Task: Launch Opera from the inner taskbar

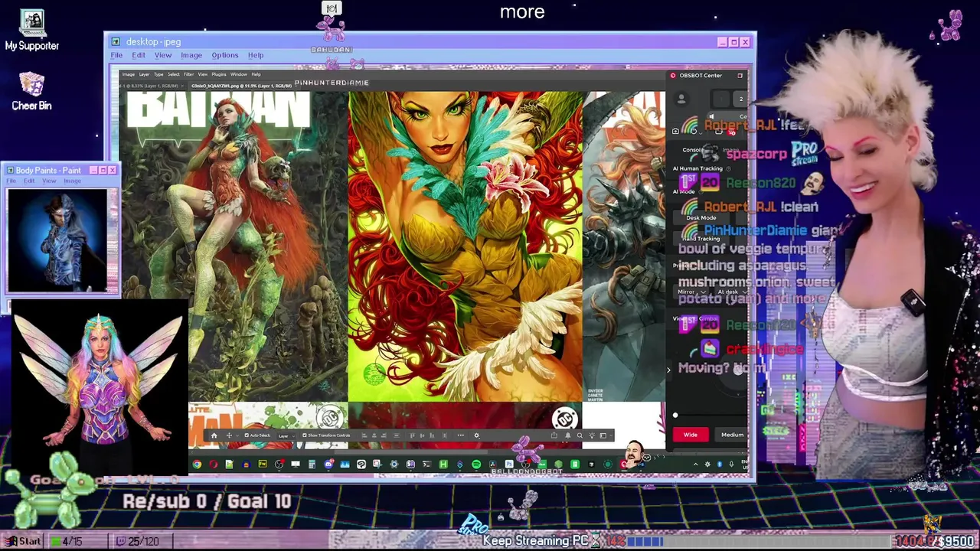Action: click(214, 464)
